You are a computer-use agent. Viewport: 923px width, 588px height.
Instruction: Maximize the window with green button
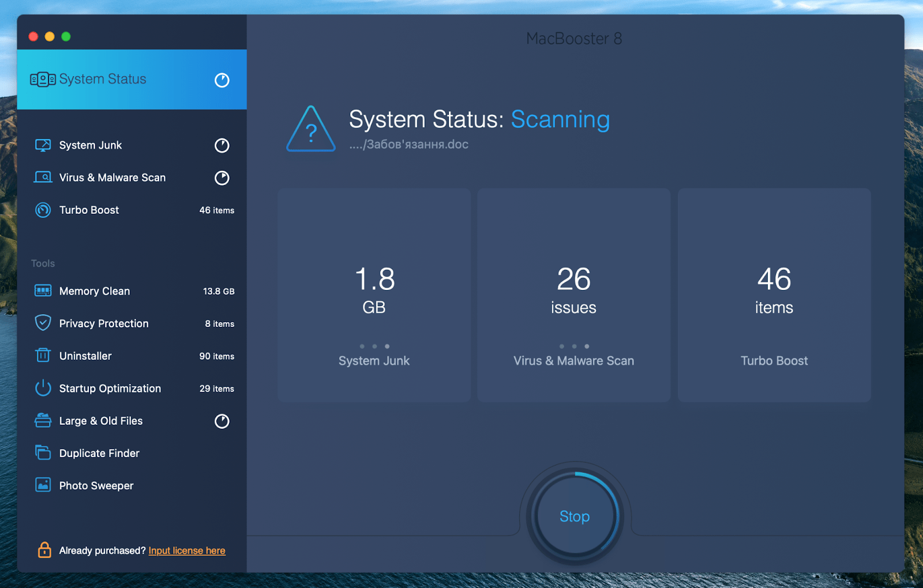66,36
